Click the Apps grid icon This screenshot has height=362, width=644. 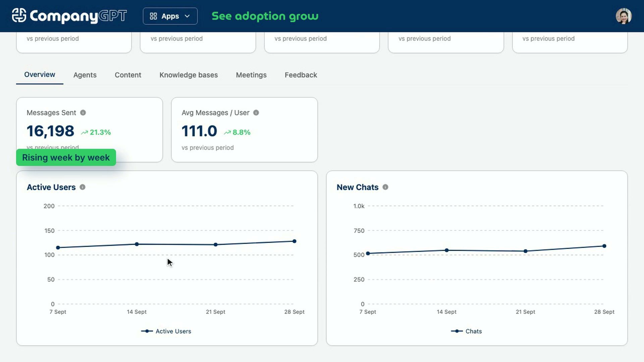[153, 16]
